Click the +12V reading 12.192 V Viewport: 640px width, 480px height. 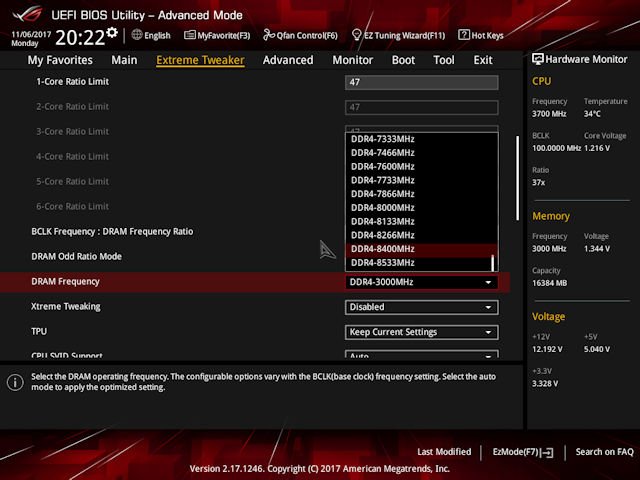pos(547,349)
